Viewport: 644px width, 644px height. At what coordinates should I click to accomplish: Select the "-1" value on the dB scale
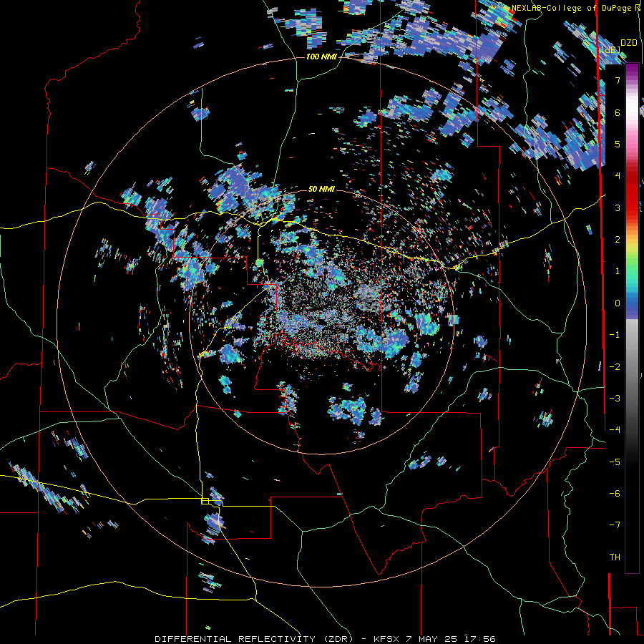click(615, 335)
